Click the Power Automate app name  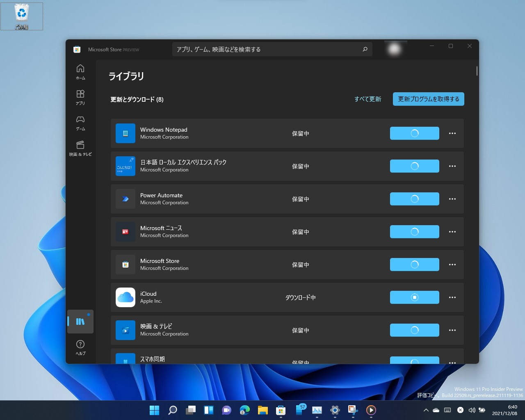coord(161,195)
